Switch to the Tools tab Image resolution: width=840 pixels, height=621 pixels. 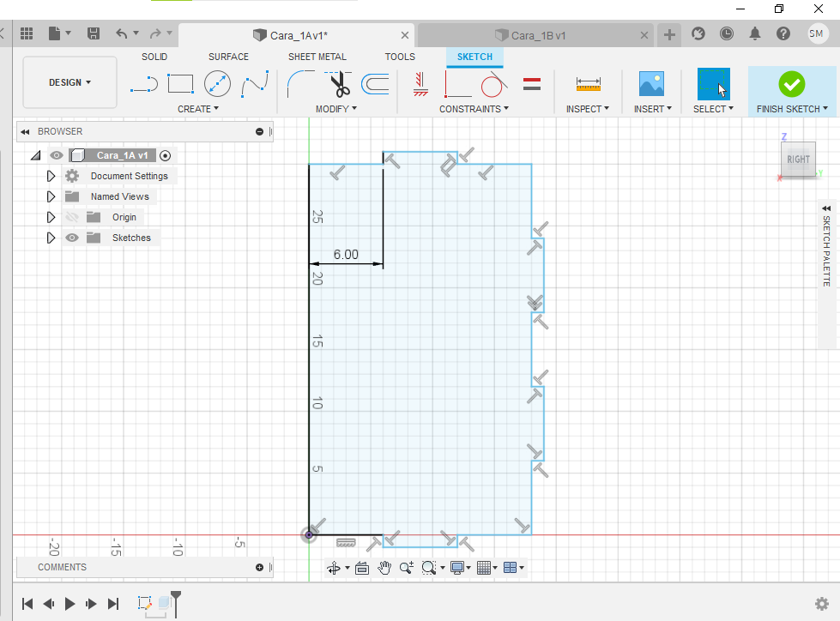(400, 57)
